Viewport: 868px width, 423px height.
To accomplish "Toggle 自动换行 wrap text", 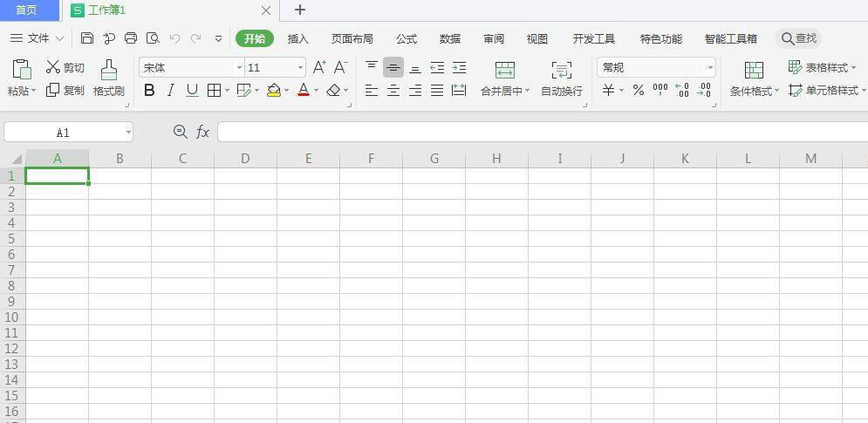I will [x=561, y=79].
